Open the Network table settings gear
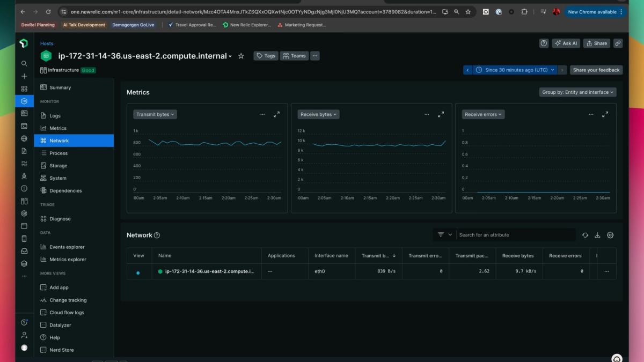The height and width of the screenshot is (362, 644). [x=610, y=235]
